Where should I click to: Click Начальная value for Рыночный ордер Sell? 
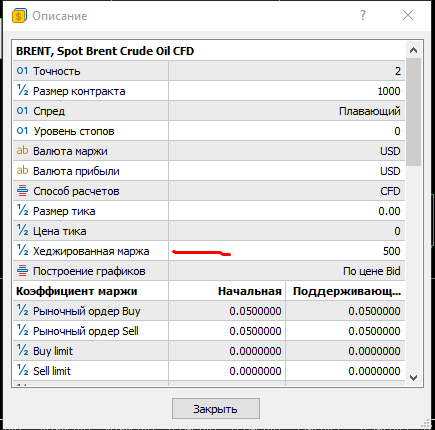pos(255,331)
